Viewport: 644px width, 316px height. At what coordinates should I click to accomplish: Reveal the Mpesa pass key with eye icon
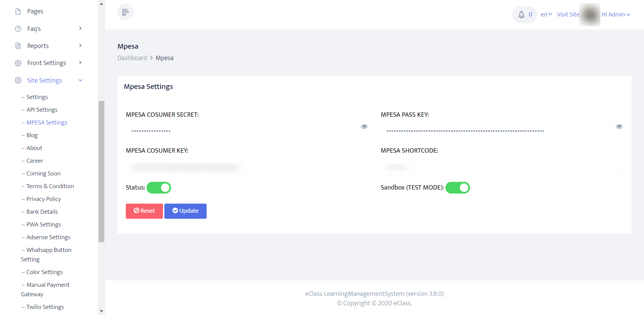(x=619, y=127)
